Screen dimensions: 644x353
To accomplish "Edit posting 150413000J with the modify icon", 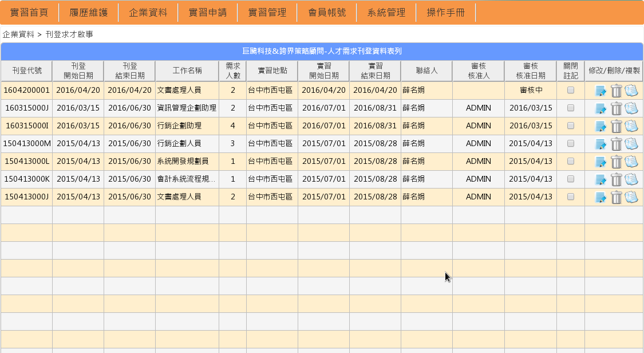I will [x=600, y=197].
